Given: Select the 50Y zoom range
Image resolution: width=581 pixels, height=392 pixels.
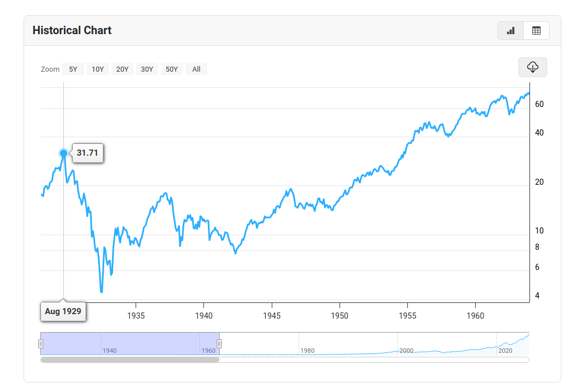Looking at the screenshot, I should click(x=171, y=69).
